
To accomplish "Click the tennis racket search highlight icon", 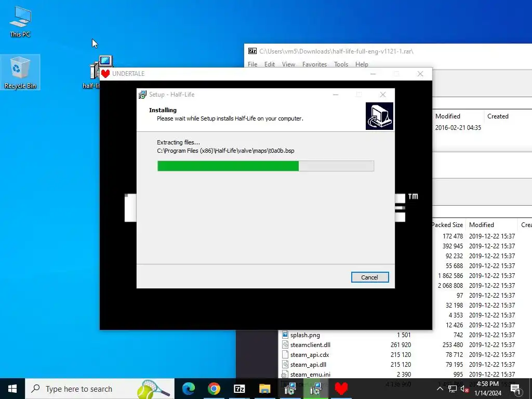I will point(153,389).
